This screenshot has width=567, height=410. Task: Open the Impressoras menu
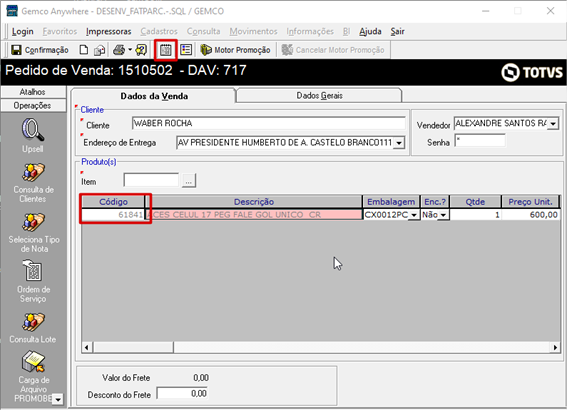pyautogui.click(x=108, y=31)
